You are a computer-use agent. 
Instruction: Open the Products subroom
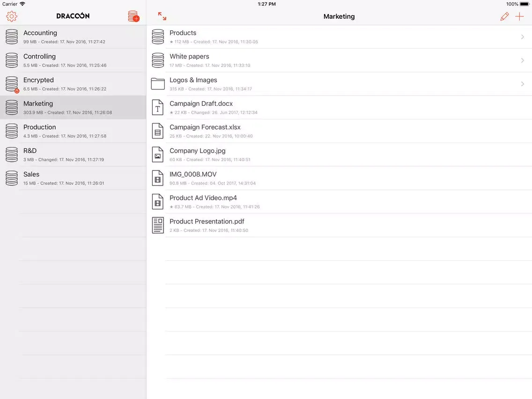pos(339,37)
